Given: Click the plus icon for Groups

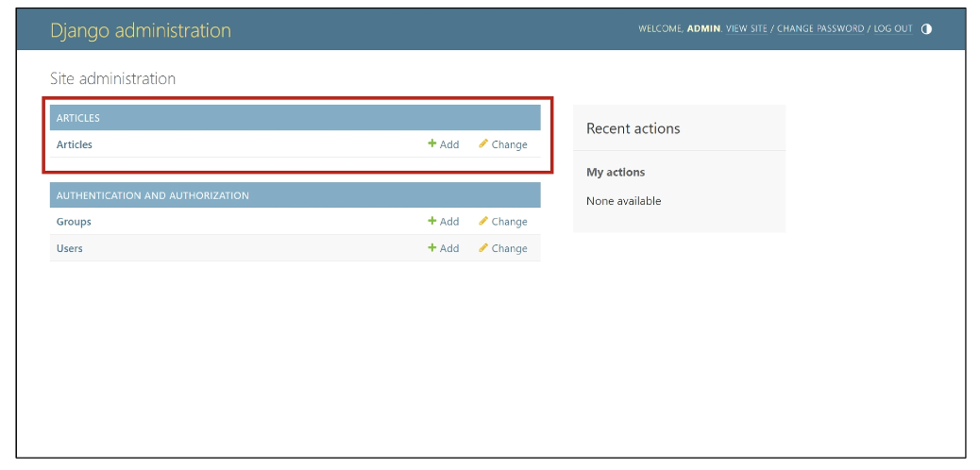Looking at the screenshot, I should tap(431, 221).
